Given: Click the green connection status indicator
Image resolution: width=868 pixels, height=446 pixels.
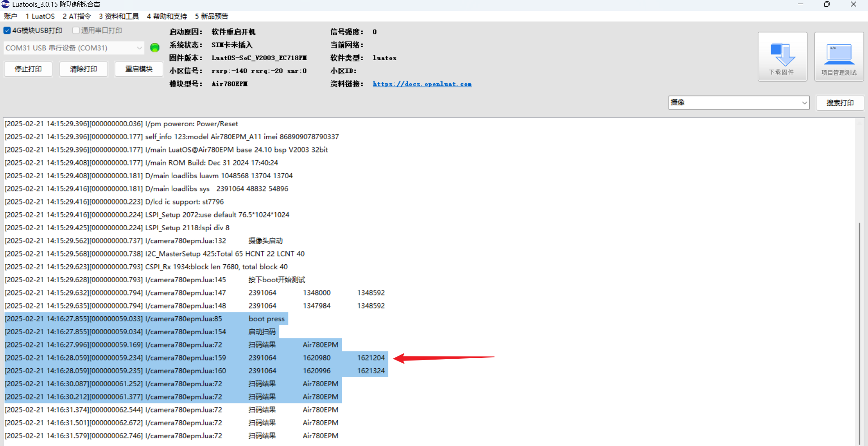Looking at the screenshot, I should click(155, 47).
